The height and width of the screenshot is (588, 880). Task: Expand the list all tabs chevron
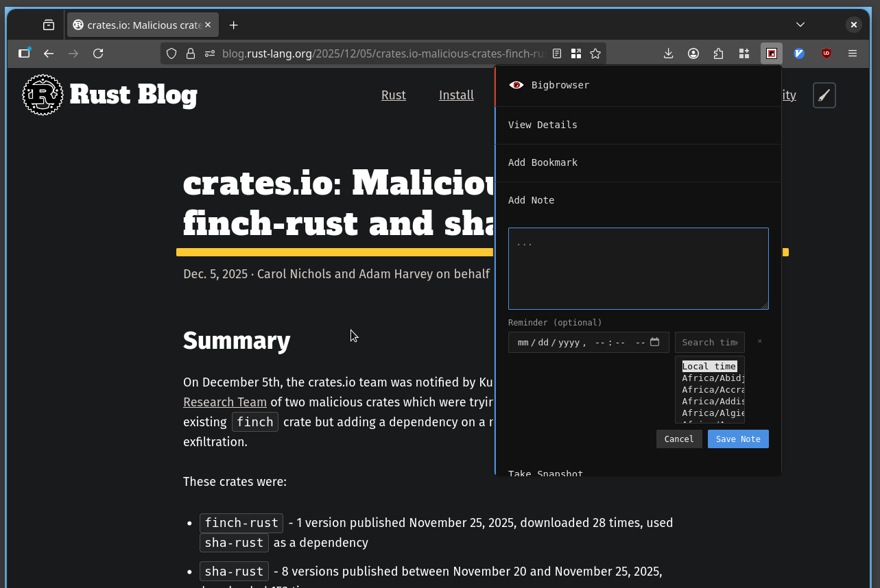[800, 25]
